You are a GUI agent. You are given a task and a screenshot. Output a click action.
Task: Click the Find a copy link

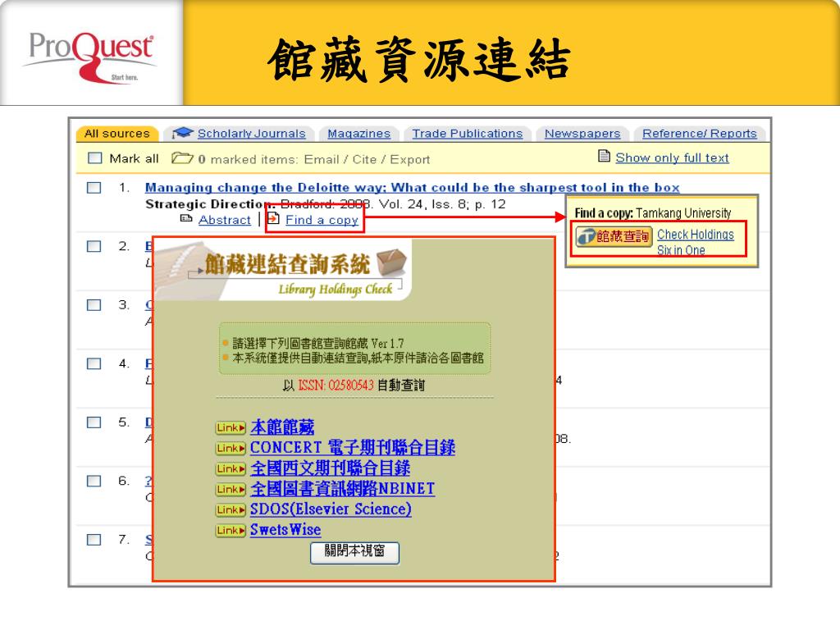tap(322, 220)
